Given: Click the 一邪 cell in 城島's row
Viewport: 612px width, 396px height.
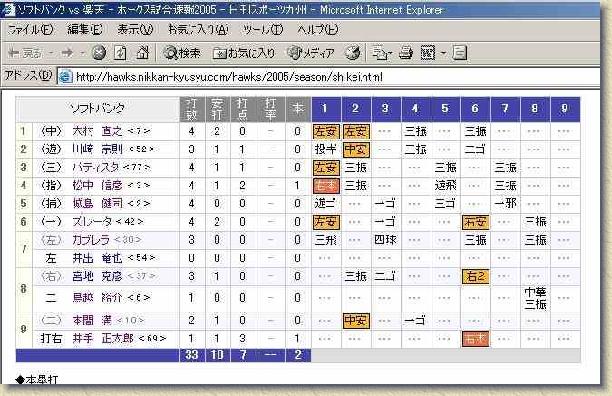Looking at the screenshot, I should [x=505, y=203].
